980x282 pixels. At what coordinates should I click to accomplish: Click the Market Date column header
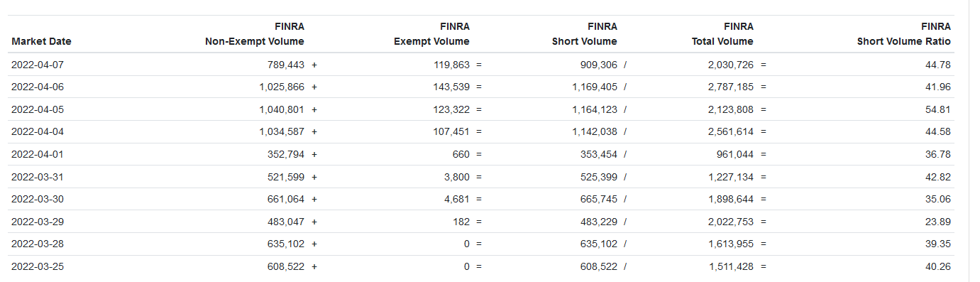pyautogui.click(x=41, y=41)
